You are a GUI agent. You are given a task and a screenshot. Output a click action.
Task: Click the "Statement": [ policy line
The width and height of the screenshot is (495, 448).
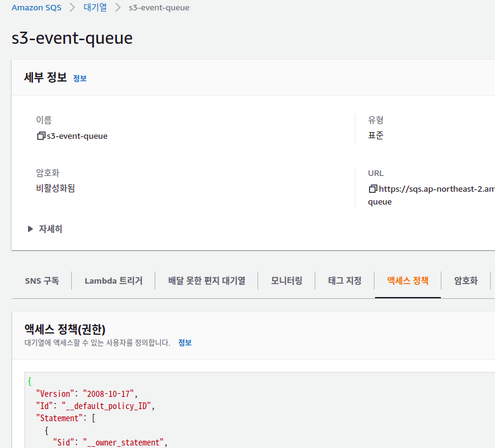click(x=66, y=418)
